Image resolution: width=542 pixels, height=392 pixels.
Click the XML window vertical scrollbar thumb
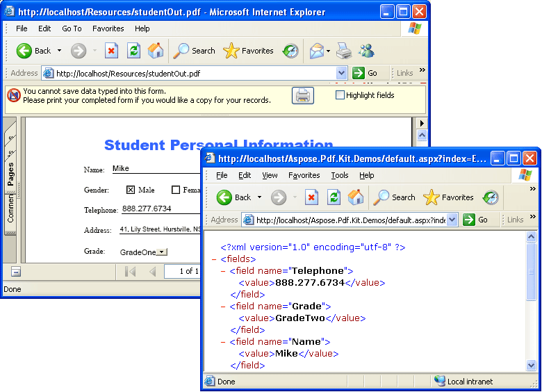coord(531,272)
